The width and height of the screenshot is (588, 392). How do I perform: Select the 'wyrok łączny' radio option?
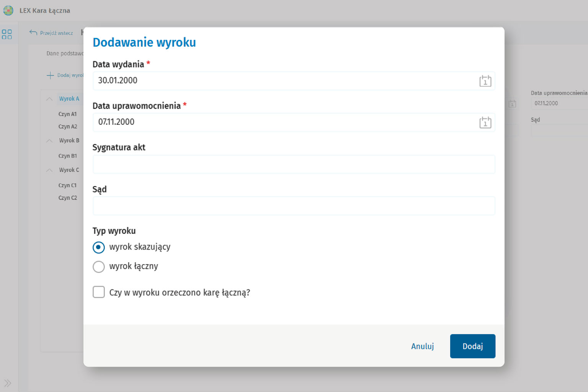coord(99,266)
